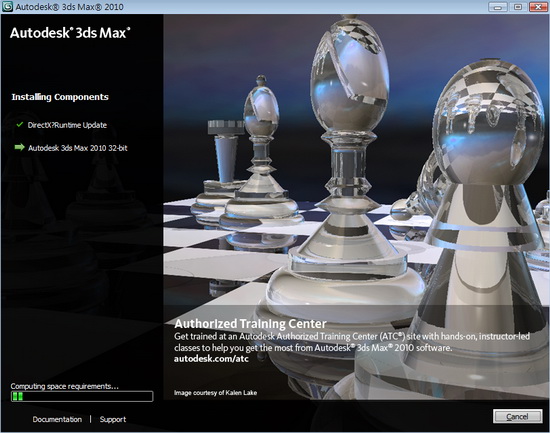Screen dimensions: 550x433
Task: Select the Autodesk 3ds Max 2010 32-bit text
Action: (78, 148)
